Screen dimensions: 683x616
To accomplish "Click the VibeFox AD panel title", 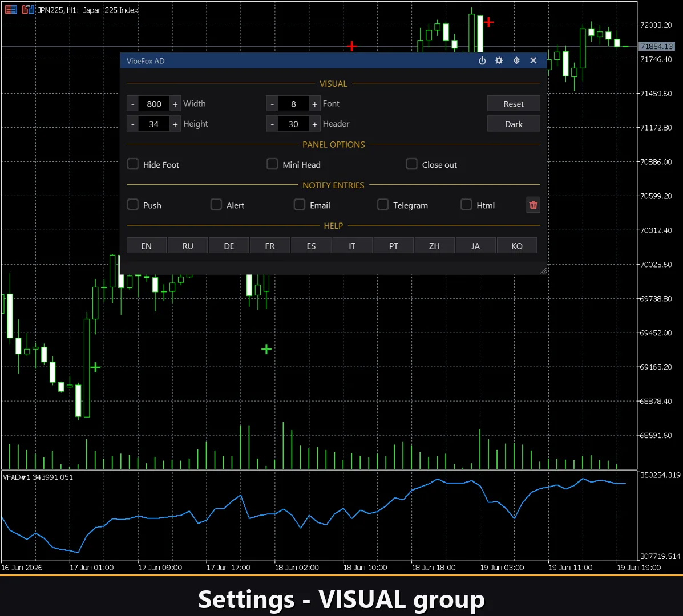I will click(x=146, y=61).
